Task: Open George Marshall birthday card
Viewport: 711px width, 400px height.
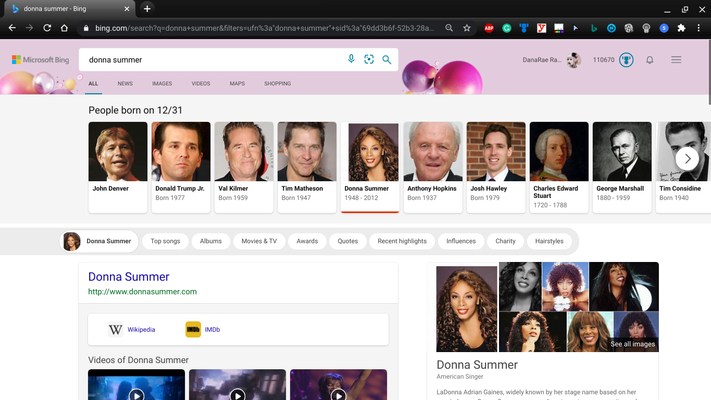Action: click(x=622, y=167)
